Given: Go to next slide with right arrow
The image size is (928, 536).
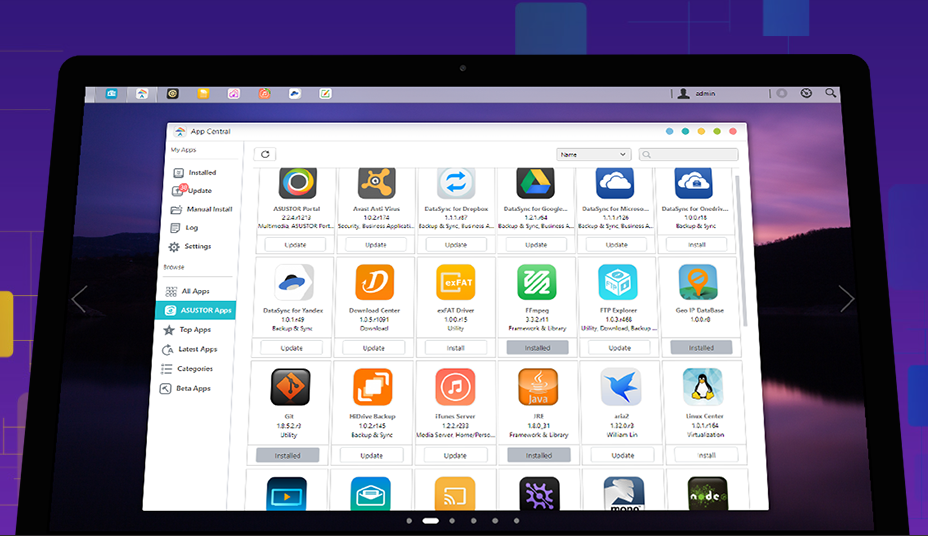Looking at the screenshot, I should tap(847, 298).
